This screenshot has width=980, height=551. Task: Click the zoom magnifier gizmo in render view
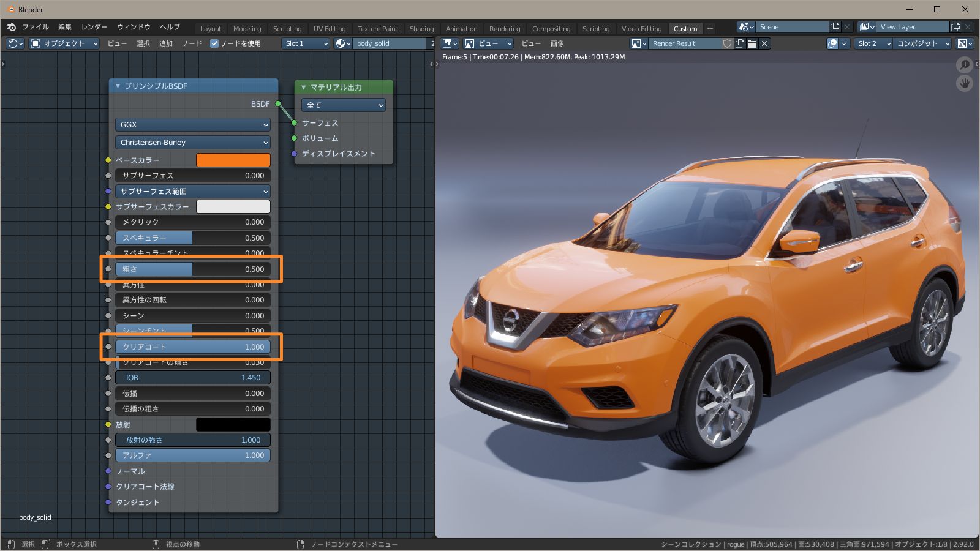pos(965,65)
